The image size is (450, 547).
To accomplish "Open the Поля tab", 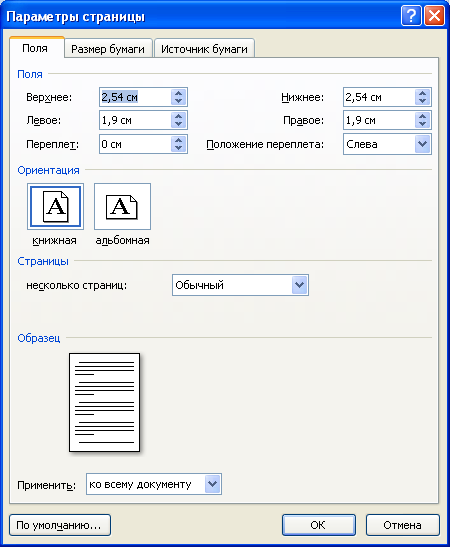I will click(x=35, y=48).
